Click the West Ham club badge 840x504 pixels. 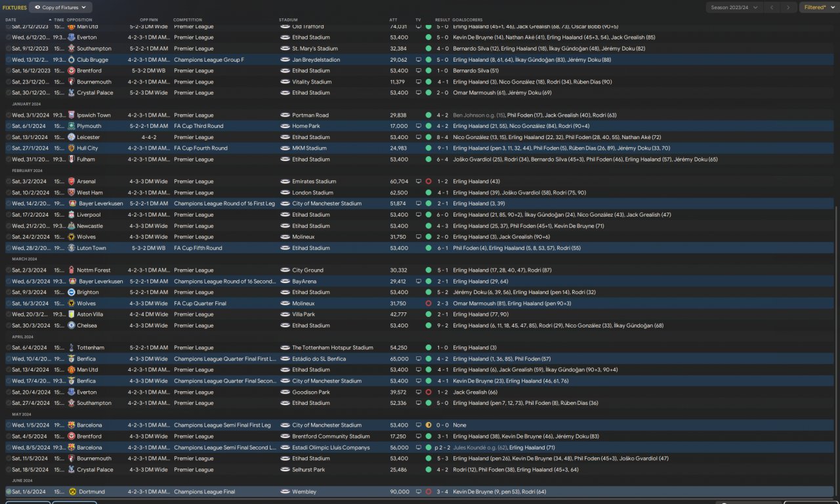click(x=71, y=192)
